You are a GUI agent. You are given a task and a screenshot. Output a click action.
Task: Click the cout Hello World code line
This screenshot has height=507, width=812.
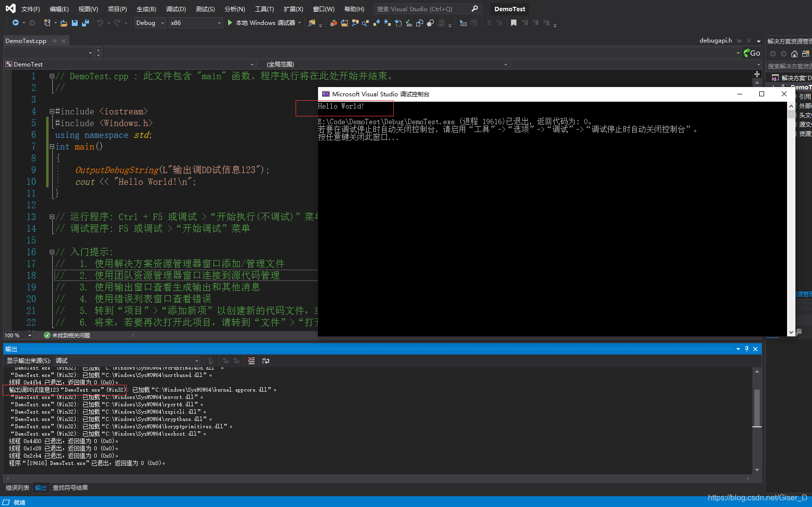[x=135, y=182]
